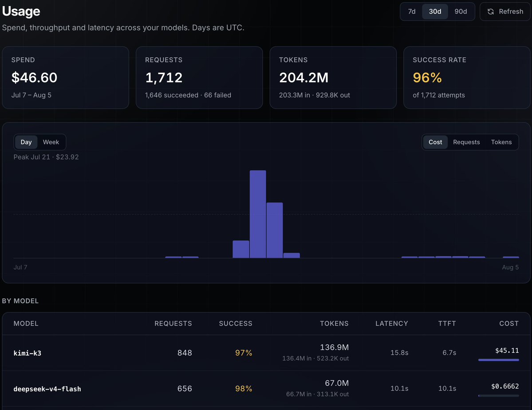Screen dimensions: 532x410
Task: Click deepseek-v4-flash's 98% success value
Action: pyautogui.click(x=244, y=389)
